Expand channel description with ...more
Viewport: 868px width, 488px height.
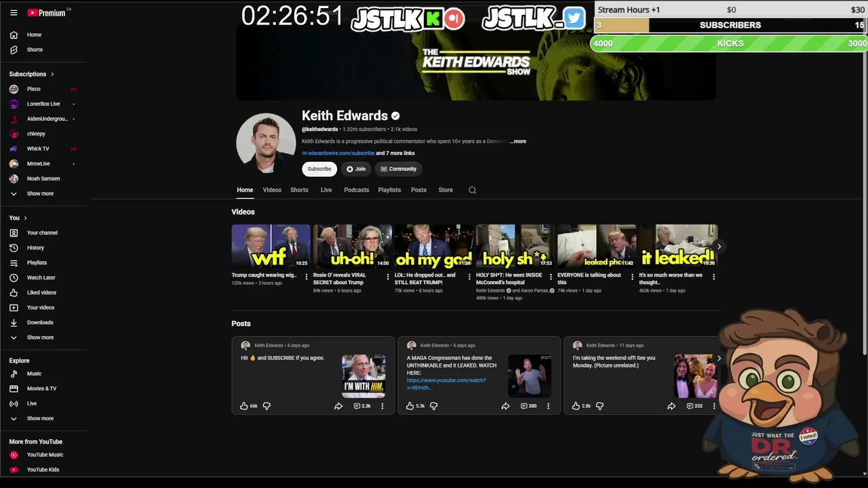tap(518, 142)
